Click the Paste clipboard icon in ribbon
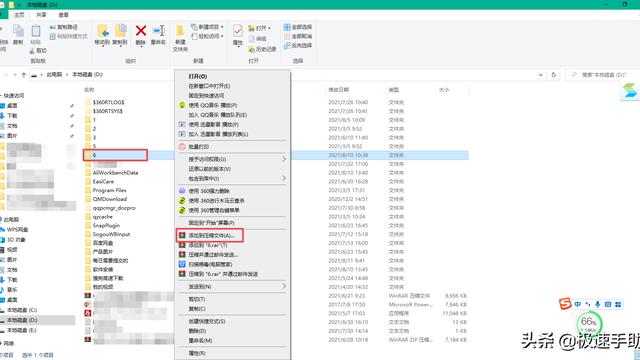640x360 pixels. point(36,31)
